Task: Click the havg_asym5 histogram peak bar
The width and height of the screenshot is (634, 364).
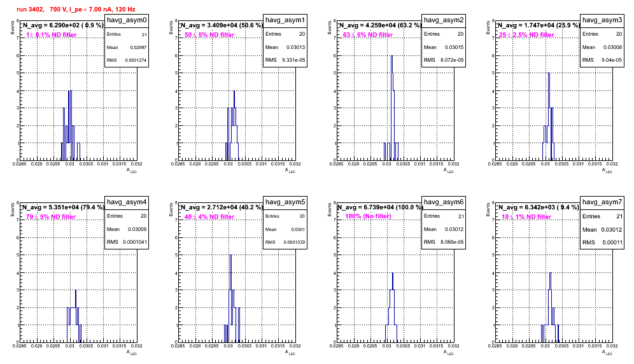Action: pos(230,298)
